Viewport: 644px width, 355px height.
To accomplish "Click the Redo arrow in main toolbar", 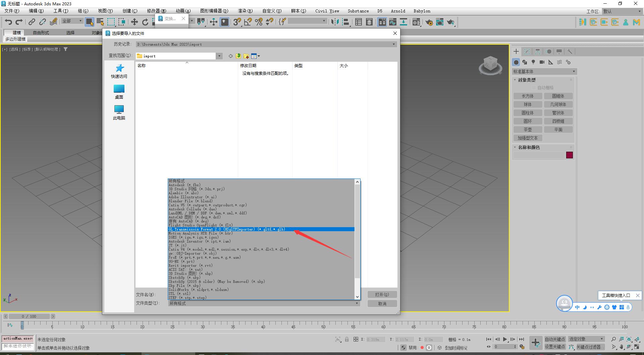I will 19,22.
